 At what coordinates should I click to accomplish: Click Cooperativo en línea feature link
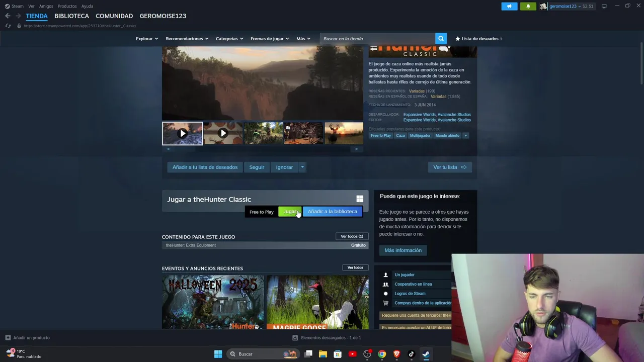(x=413, y=284)
